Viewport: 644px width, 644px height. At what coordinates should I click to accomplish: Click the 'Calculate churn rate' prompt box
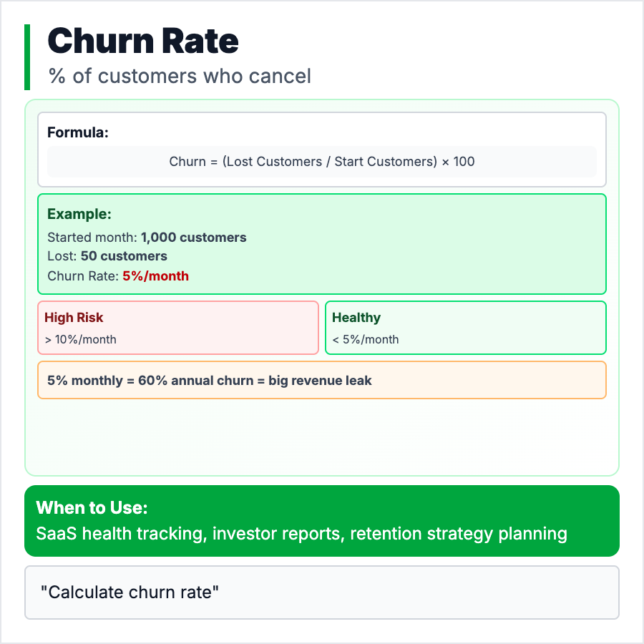click(x=321, y=592)
